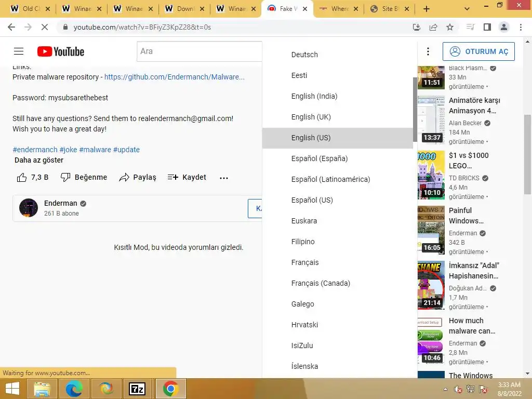Select Français language

click(x=337, y=262)
